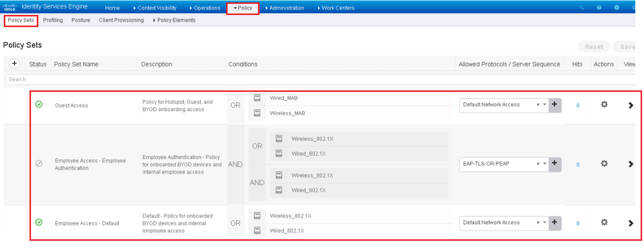Image resolution: width=644 pixels, height=248 pixels.
Task: Toggle enabled status of Employee Access - Default
Action: (x=39, y=222)
